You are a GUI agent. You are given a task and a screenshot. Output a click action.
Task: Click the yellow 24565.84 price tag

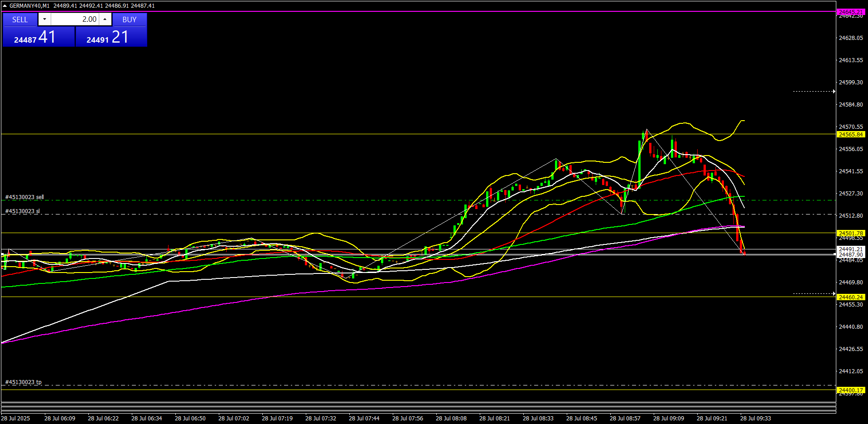[851, 135]
